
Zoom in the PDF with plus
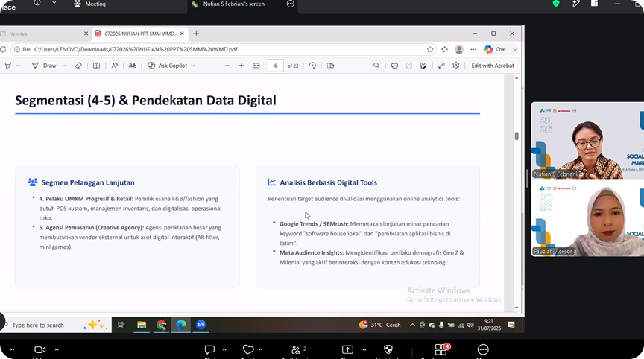(241, 66)
